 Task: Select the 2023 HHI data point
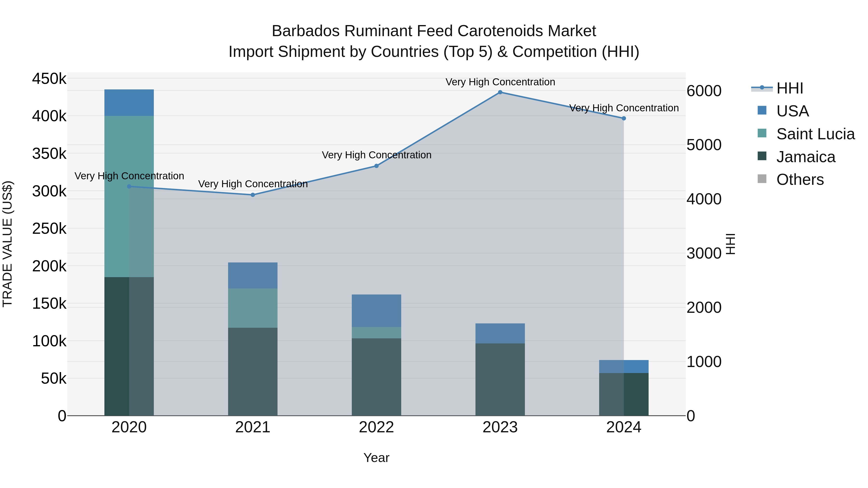500,92
